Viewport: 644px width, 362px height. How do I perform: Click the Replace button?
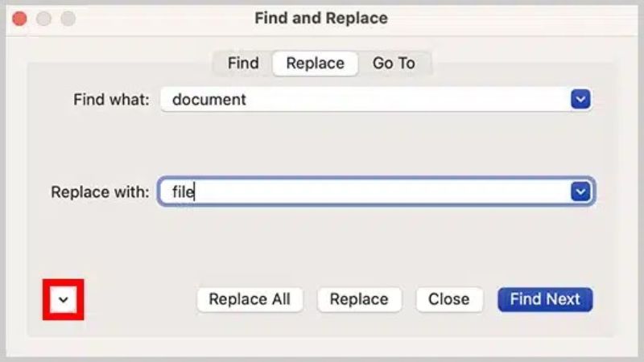click(359, 299)
